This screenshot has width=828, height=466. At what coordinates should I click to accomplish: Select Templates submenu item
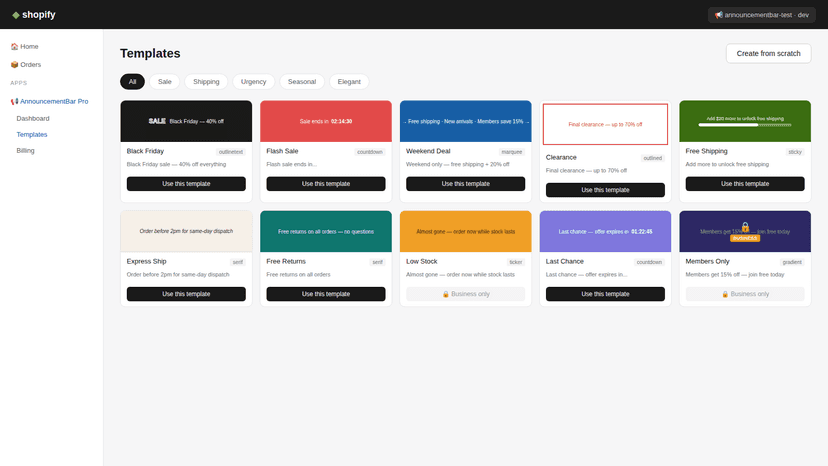32,134
